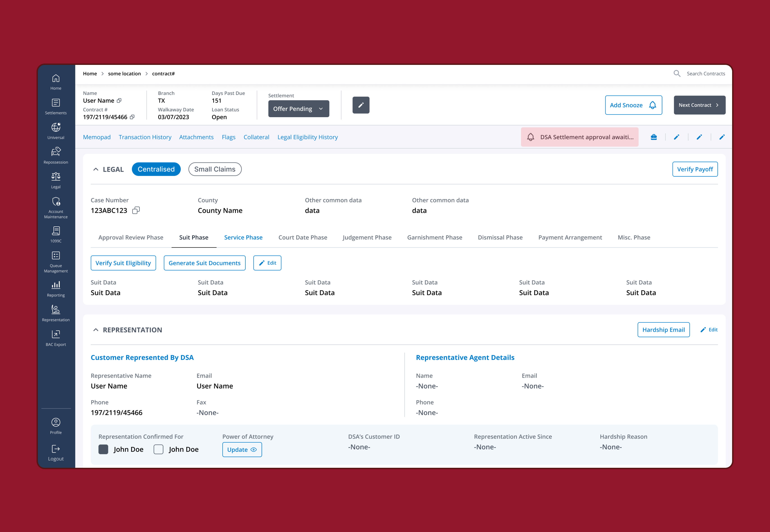The image size is (770, 532).
Task: Click the Legal scales icon
Action: click(56, 176)
